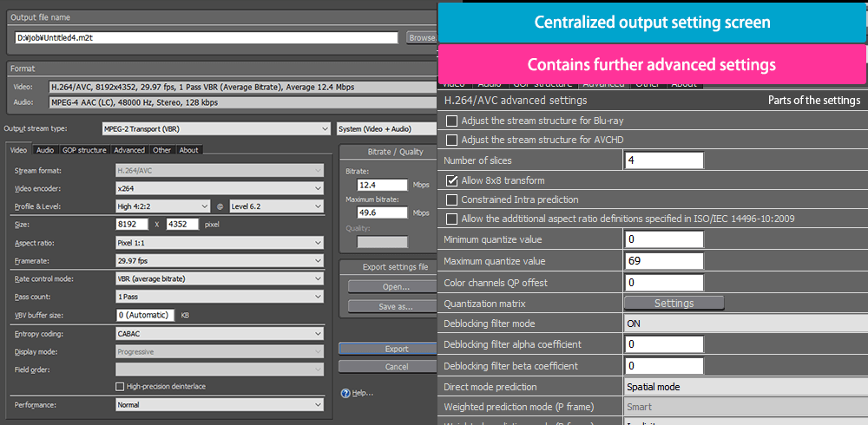Image resolution: width=868 pixels, height=425 pixels.
Task: Open Direct mode prediction Spatial mode dropdown
Action: tap(746, 387)
